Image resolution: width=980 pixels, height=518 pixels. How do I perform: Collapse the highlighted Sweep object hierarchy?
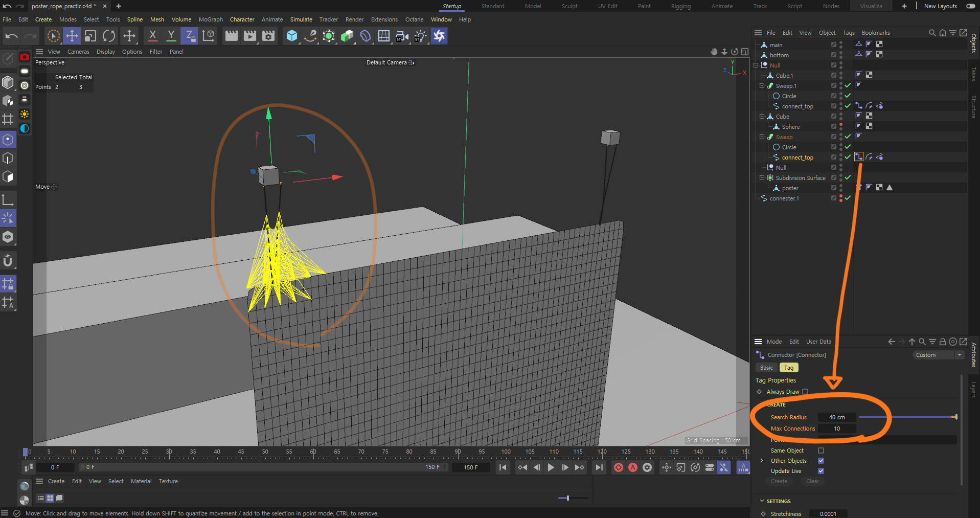(x=762, y=137)
